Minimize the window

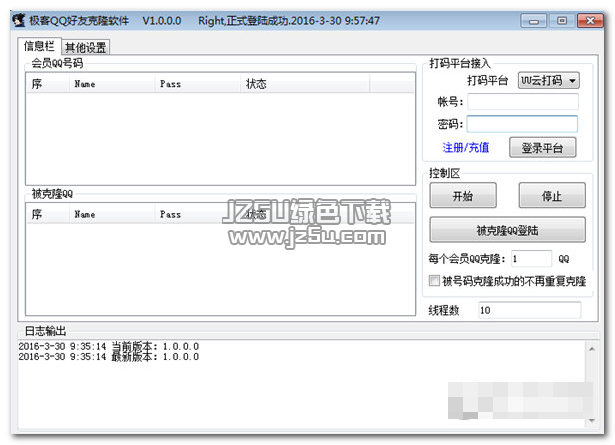[x=533, y=20]
